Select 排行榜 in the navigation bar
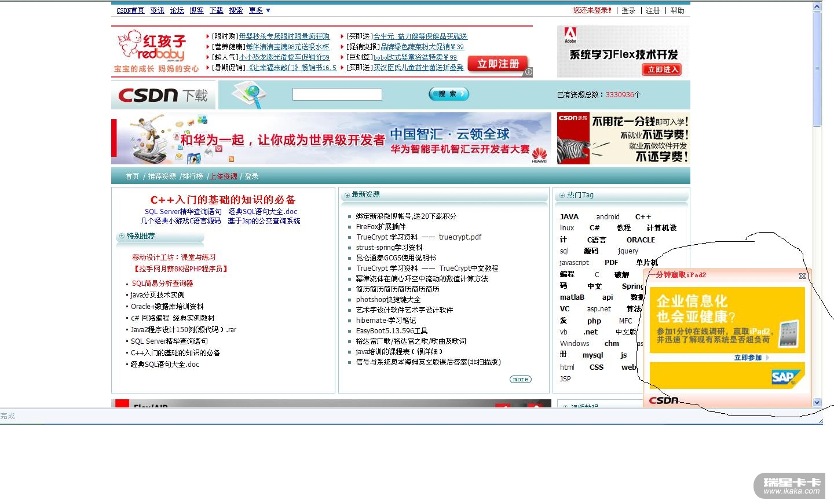834x504 pixels. tap(193, 176)
